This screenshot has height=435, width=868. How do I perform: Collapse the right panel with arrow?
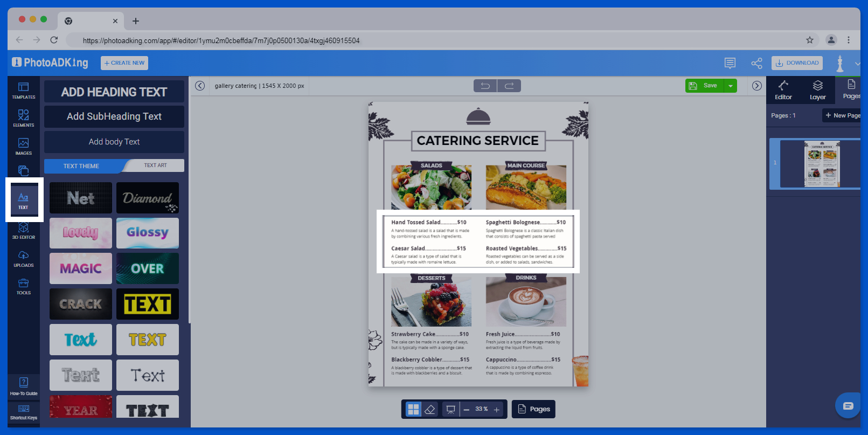point(757,86)
